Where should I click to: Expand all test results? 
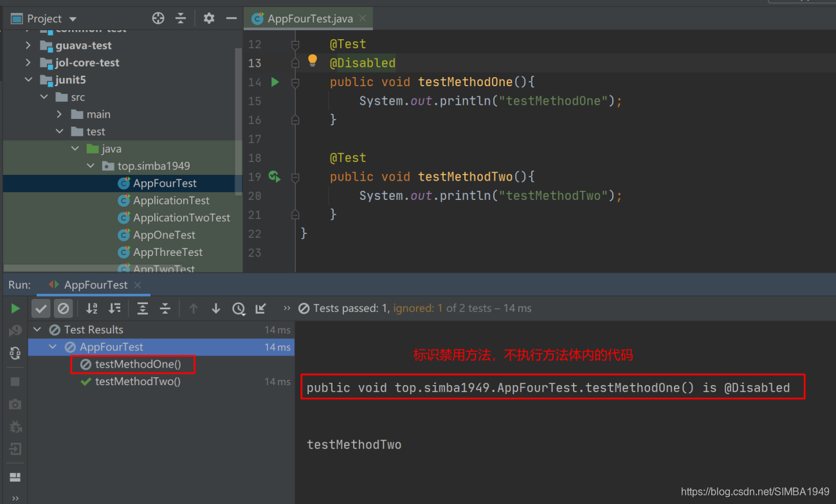pyautogui.click(x=143, y=309)
